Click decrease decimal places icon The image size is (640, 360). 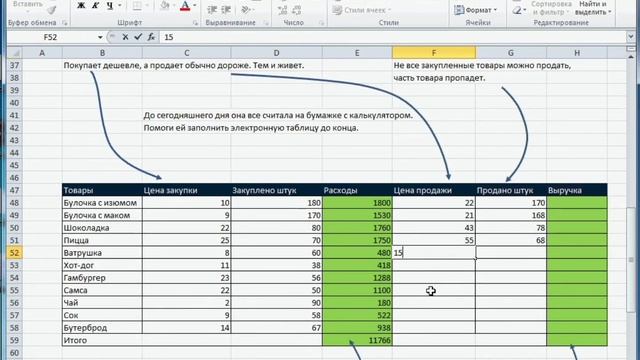click(x=297, y=10)
